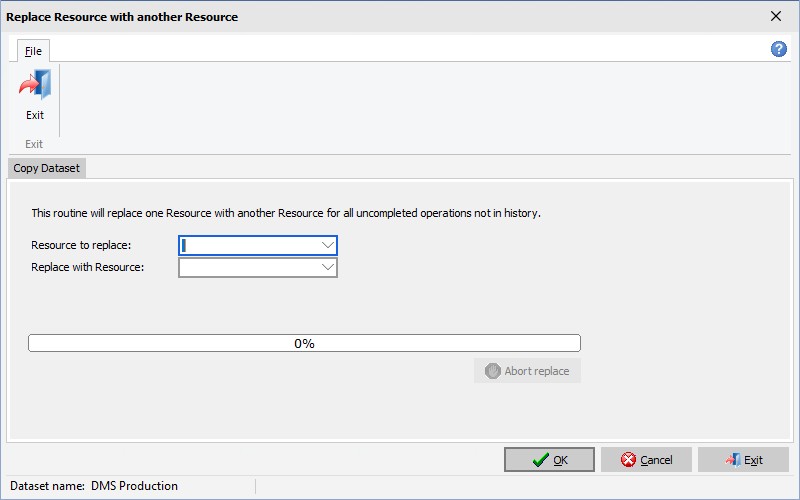800x500 pixels.
Task: Click the stop-hand icon beside Abort replace
Action: tap(492, 371)
